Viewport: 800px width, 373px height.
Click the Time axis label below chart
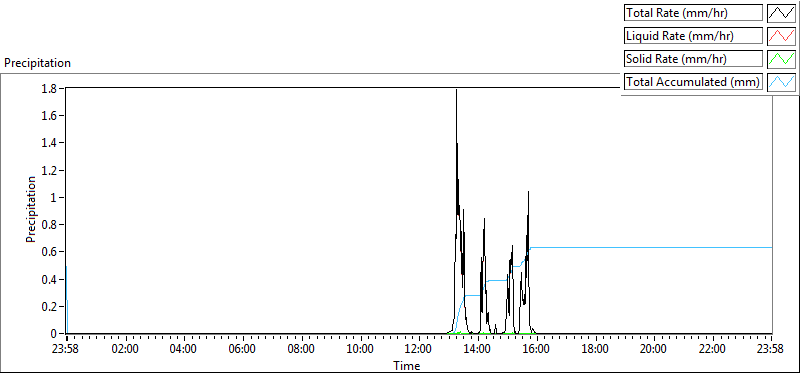pos(407,365)
